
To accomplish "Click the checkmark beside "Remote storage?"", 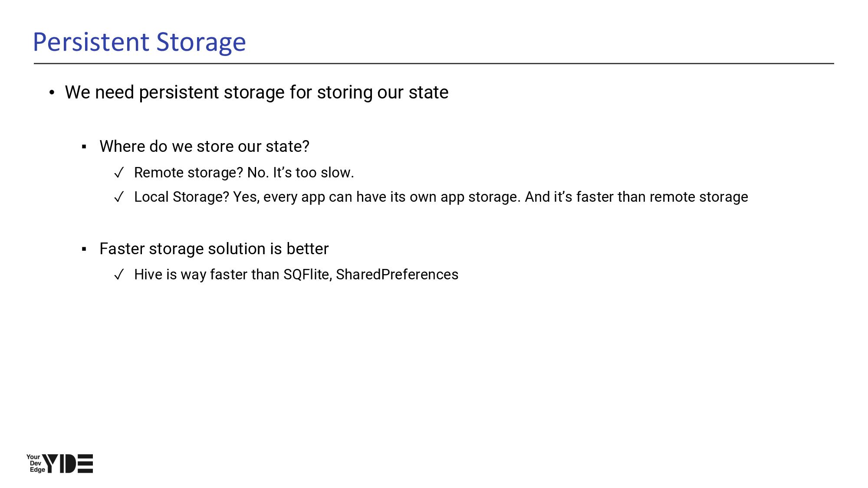I will (119, 173).
